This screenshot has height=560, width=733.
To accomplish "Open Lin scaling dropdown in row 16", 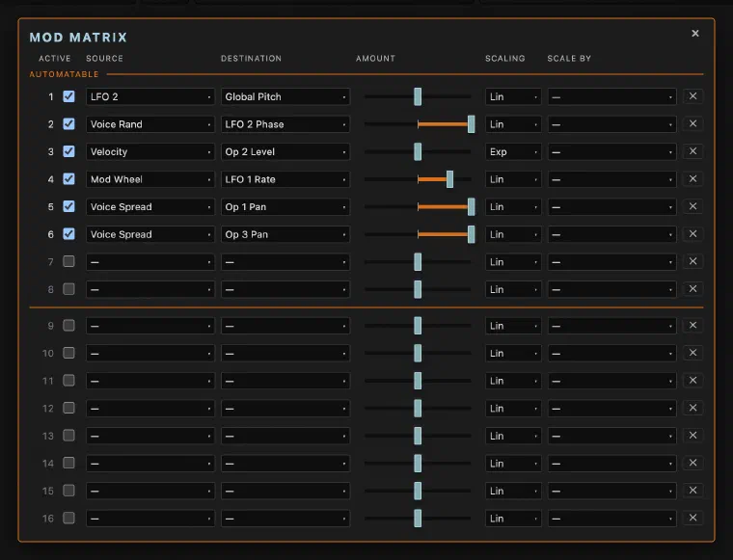I will coord(513,519).
